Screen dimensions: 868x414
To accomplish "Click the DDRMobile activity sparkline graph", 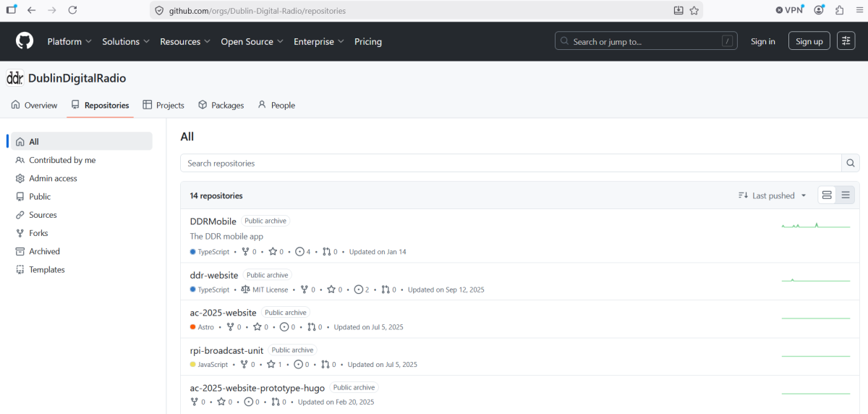I will (816, 225).
